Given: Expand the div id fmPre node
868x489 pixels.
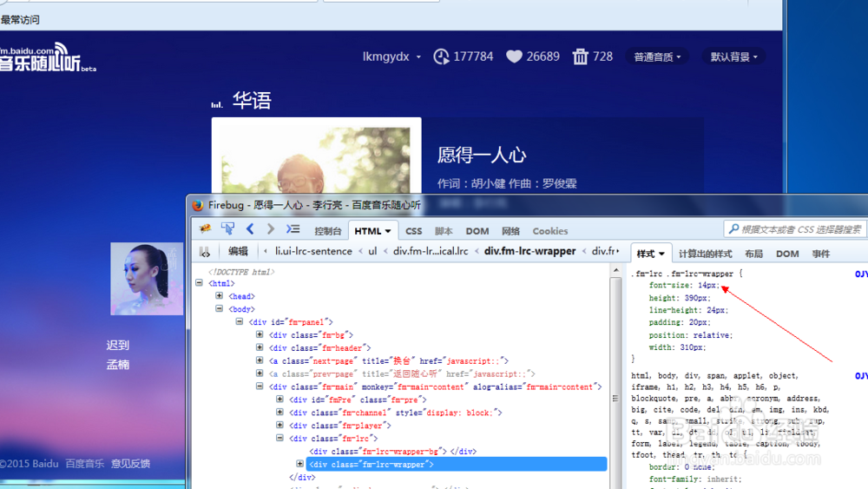Looking at the screenshot, I should 279,399.
